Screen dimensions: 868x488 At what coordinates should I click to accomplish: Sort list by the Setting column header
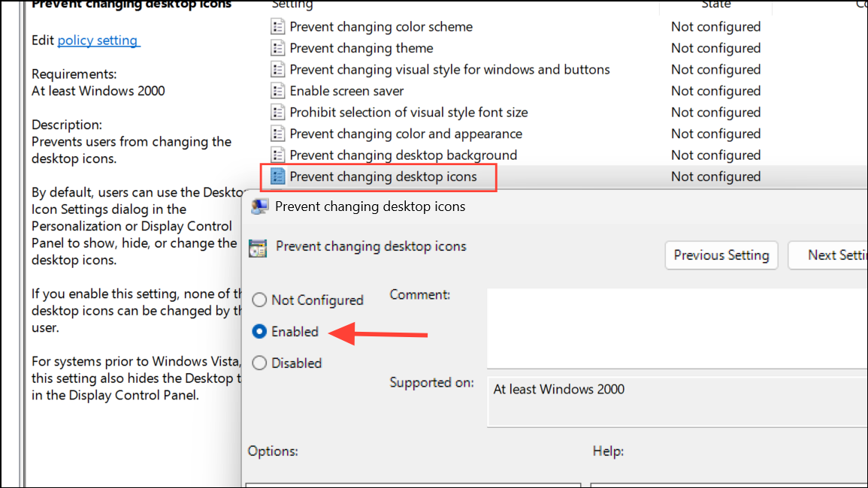tap(292, 5)
